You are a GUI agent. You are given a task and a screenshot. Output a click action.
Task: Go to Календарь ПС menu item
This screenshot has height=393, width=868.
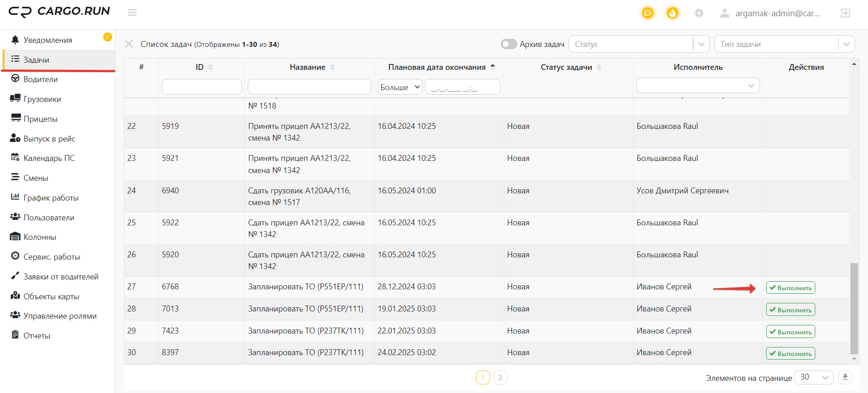point(49,158)
